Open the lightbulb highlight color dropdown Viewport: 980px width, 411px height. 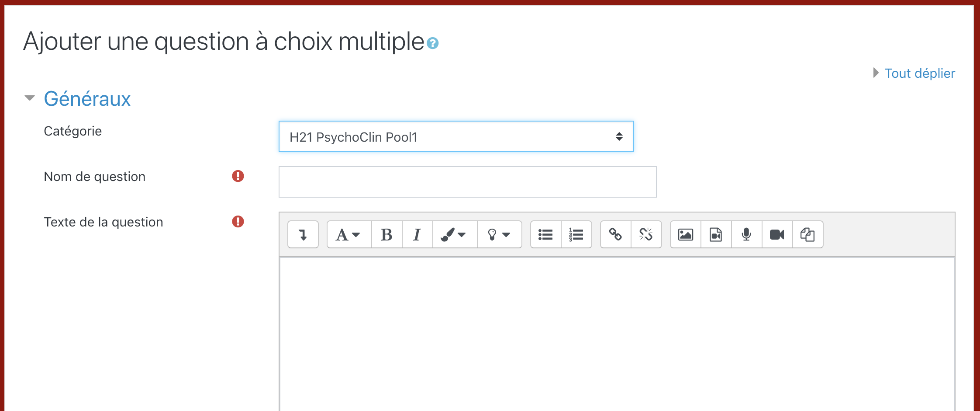tap(499, 235)
